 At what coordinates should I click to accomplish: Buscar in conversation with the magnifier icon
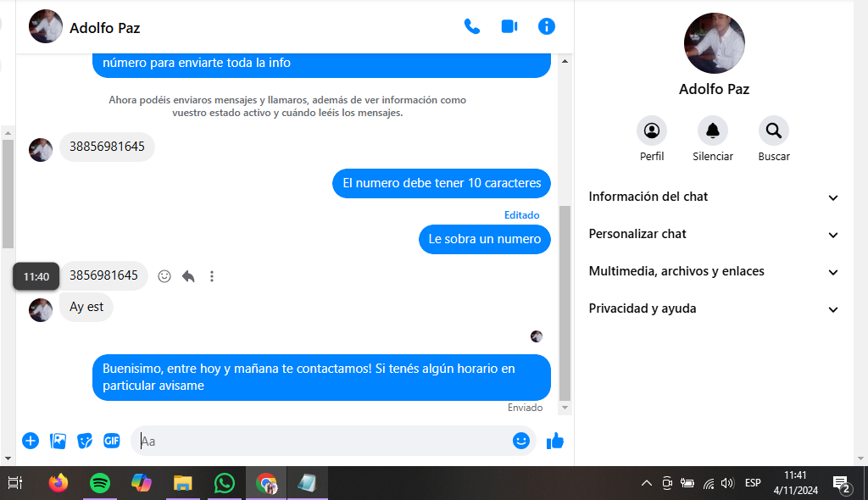click(773, 131)
